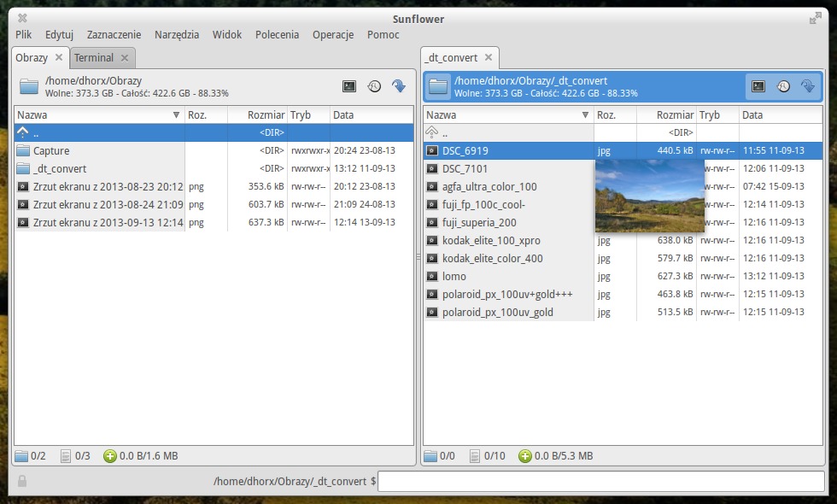Sort right panel by Nazwa column

click(509, 114)
